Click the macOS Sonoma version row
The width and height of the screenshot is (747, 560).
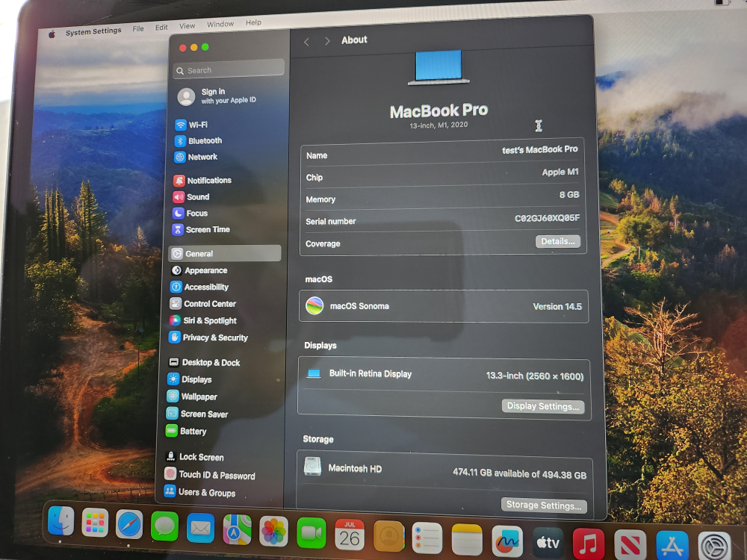[444, 306]
